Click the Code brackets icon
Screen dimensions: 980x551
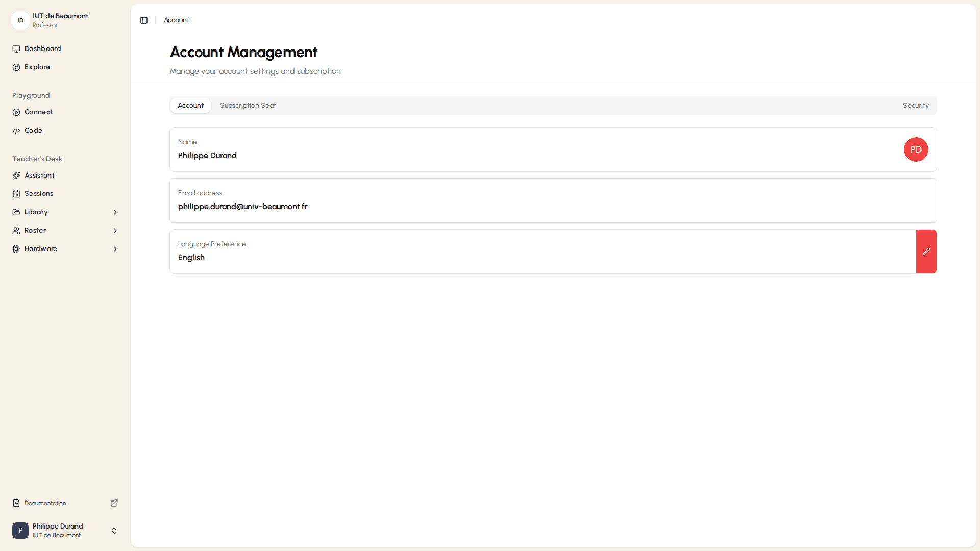[16, 131]
